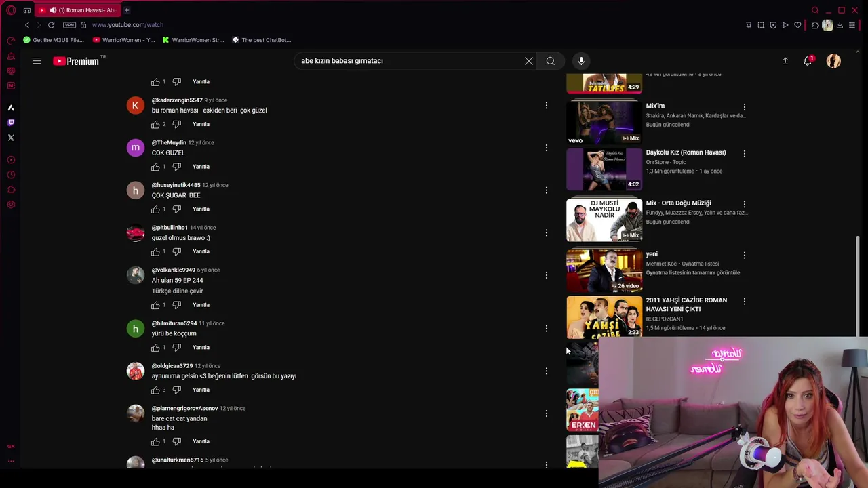Switch to Roman Havasi YouTube tab

pos(77,10)
